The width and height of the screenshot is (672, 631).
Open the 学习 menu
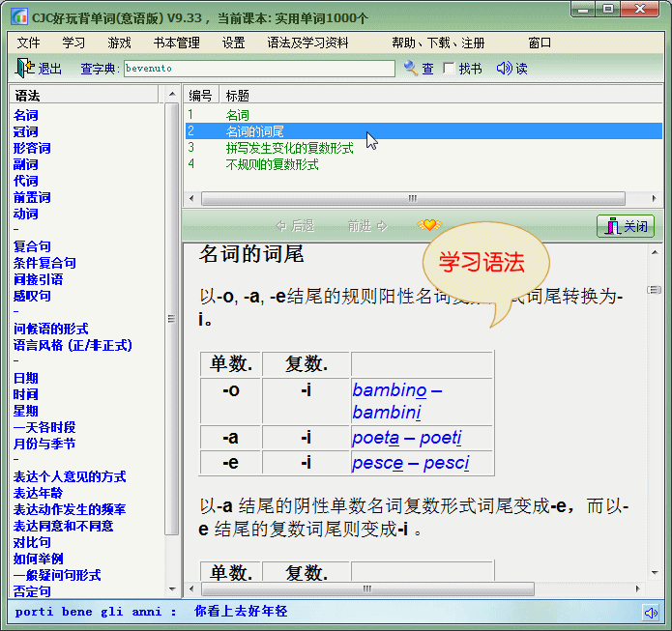(73, 43)
